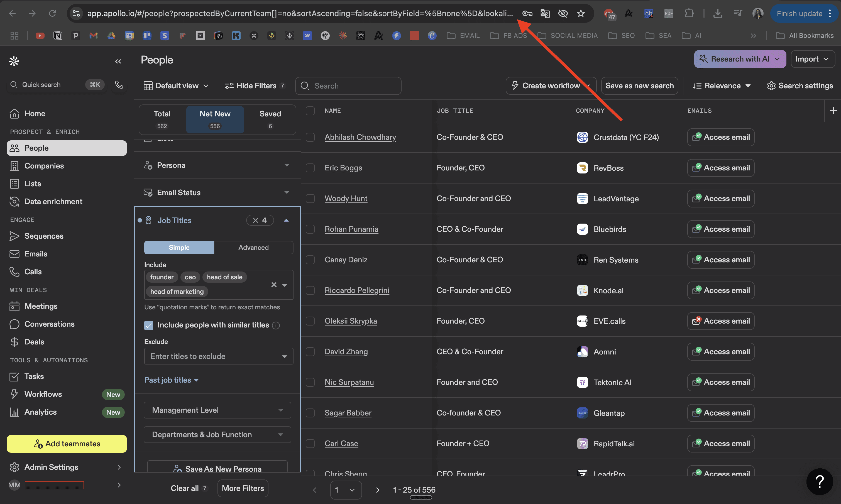The image size is (841, 504).
Task: Open Abhilash Chowdhary's profile link
Action: tap(360, 137)
